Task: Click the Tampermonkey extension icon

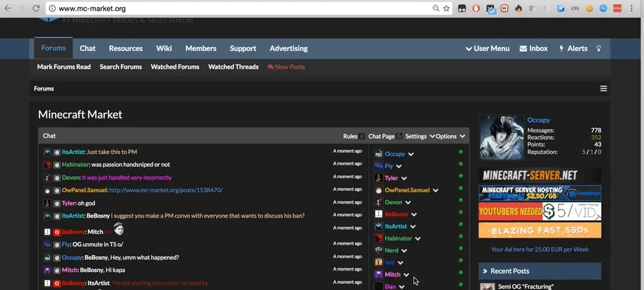Action: (462, 8)
